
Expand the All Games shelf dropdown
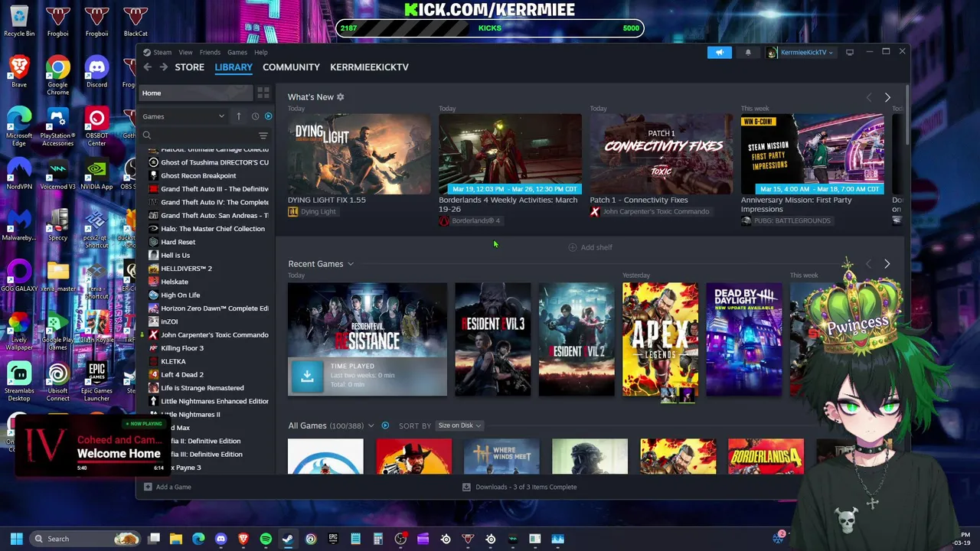pyautogui.click(x=371, y=425)
